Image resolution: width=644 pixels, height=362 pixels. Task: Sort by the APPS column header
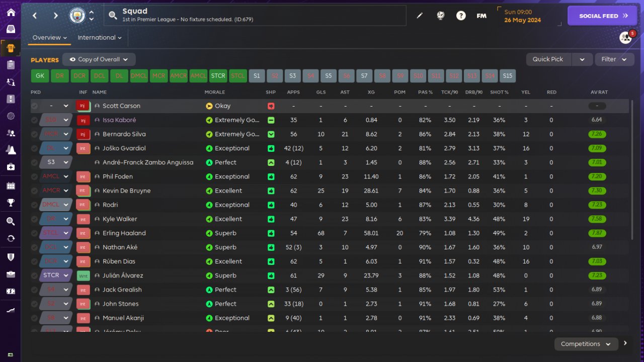point(293,93)
